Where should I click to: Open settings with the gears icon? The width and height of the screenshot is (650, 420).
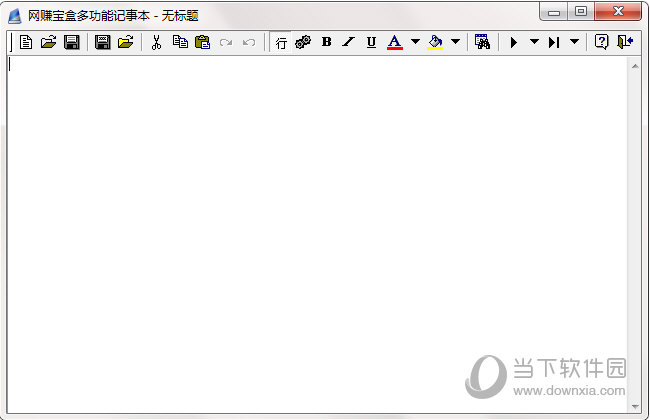coord(303,42)
